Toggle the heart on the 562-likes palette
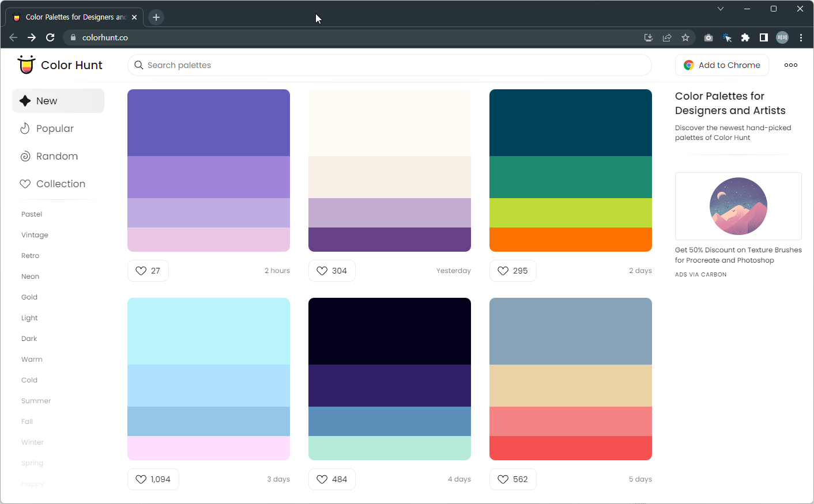This screenshot has width=814, height=504. click(502, 479)
